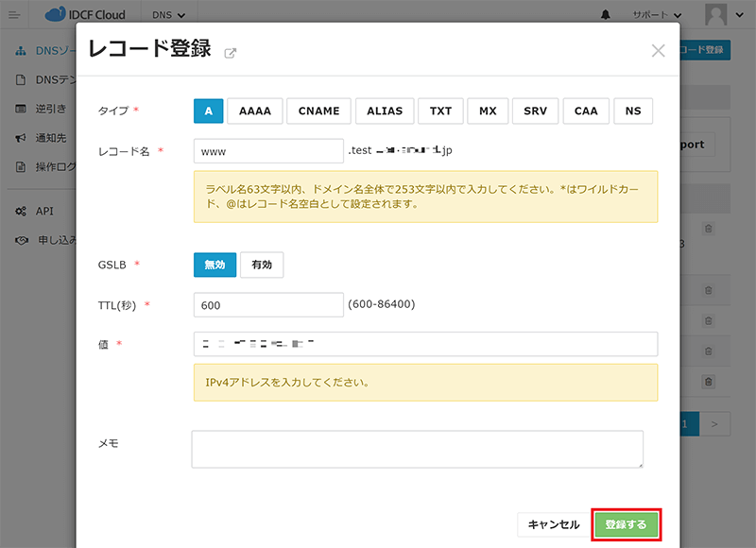Viewport: 756px width, 548px height.
Task: Toggle the hamburger sidebar menu icon
Action: 14,15
